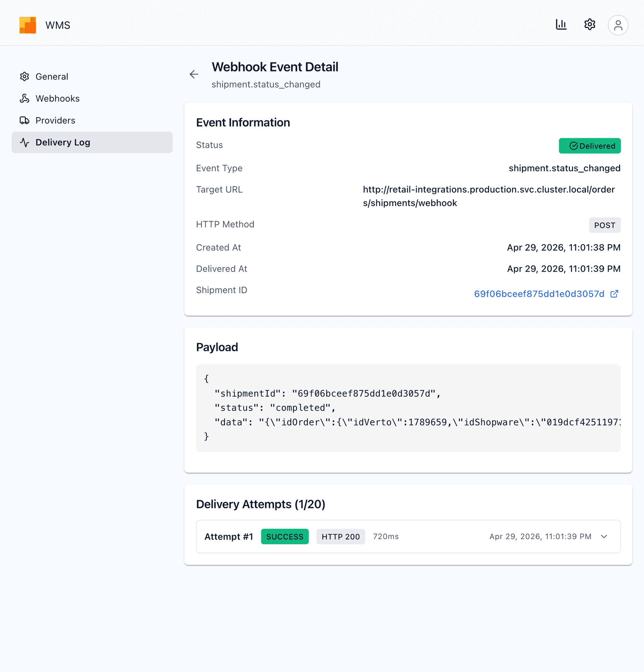Click the Delivery Attempts (1/20) heading
Image resolution: width=644 pixels, height=672 pixels.
(260, 504)
